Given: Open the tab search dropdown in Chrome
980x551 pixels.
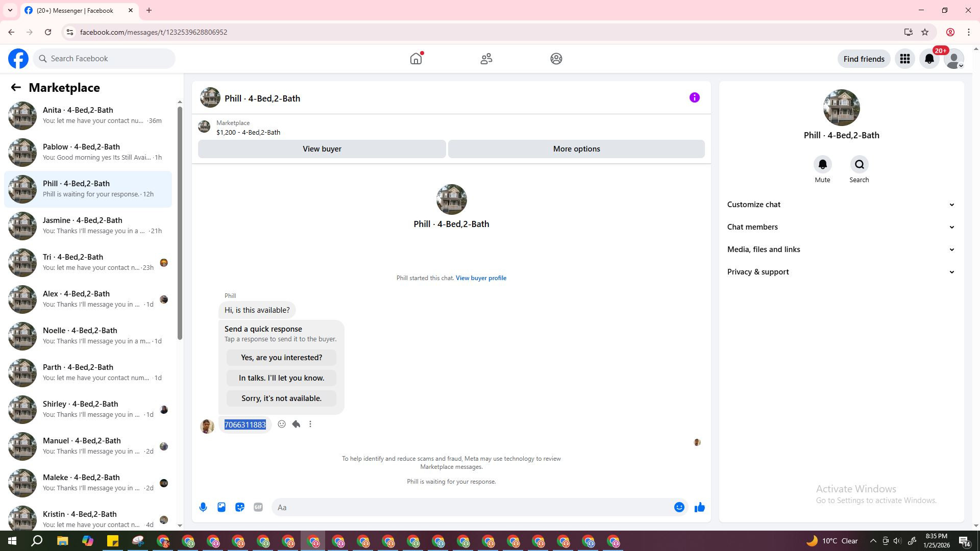Looking at the screenshot, I should tap(10, 10).
